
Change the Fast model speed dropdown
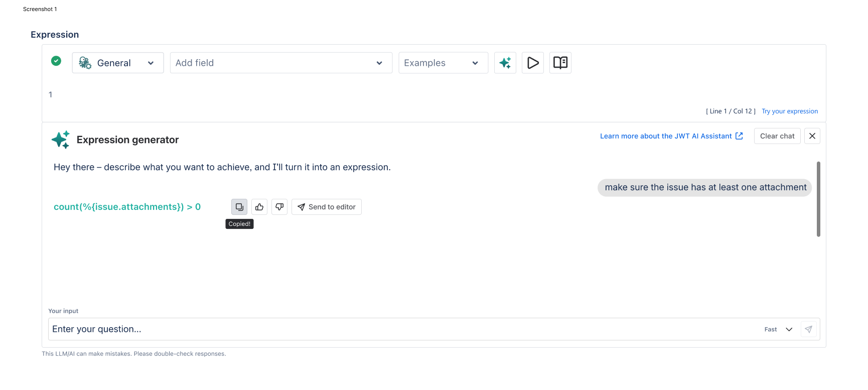click(x=778, y=329)
